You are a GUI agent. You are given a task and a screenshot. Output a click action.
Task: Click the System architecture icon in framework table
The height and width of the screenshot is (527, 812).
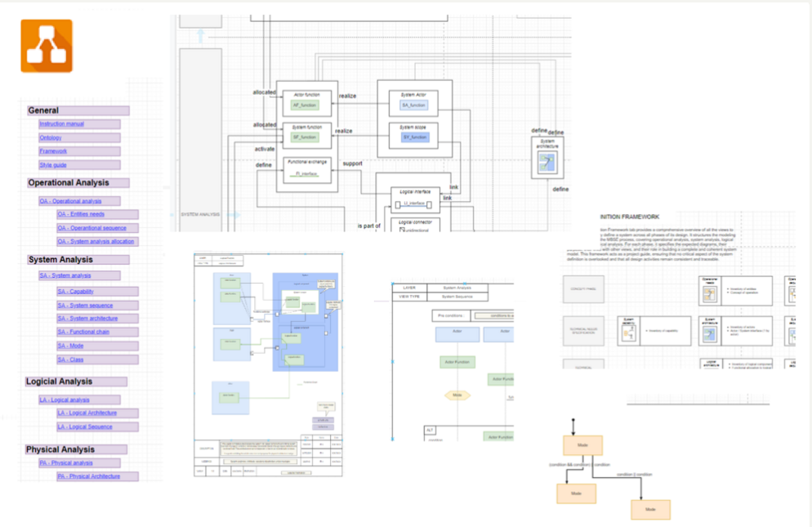tap(709, 334)
